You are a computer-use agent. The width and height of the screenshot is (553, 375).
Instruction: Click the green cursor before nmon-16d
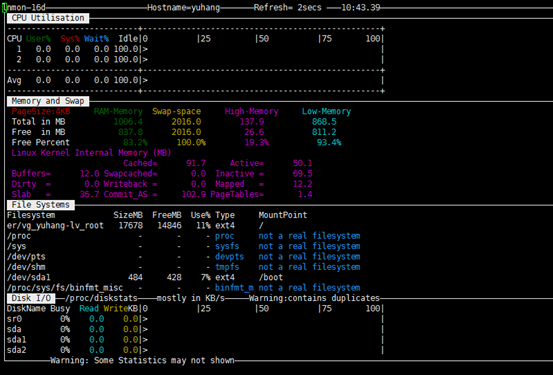[x=4, y=8]
